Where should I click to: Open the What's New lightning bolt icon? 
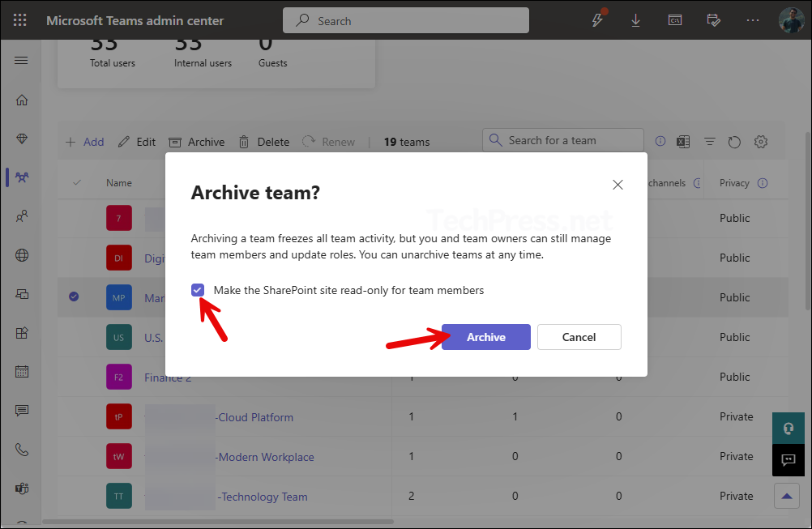tap(597, 20)
